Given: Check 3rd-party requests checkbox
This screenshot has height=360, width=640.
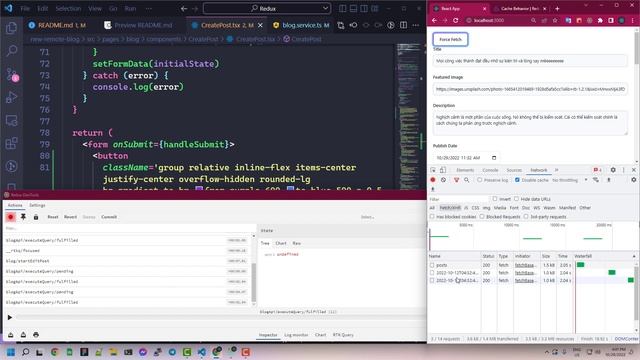Looking at the screenshot, I should [x=526, y=217].
